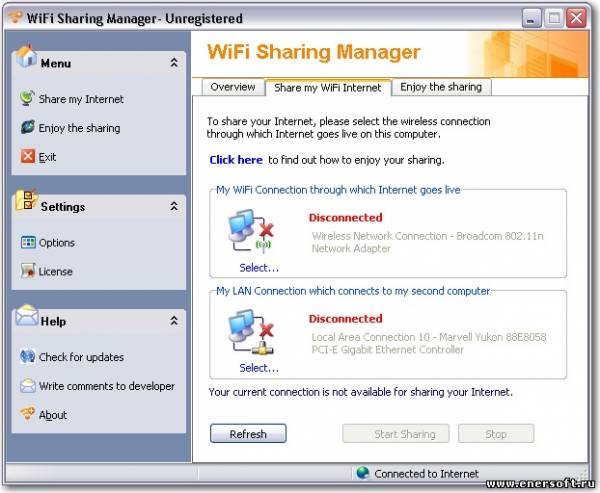Click the Write comments envelope icon

28,385
